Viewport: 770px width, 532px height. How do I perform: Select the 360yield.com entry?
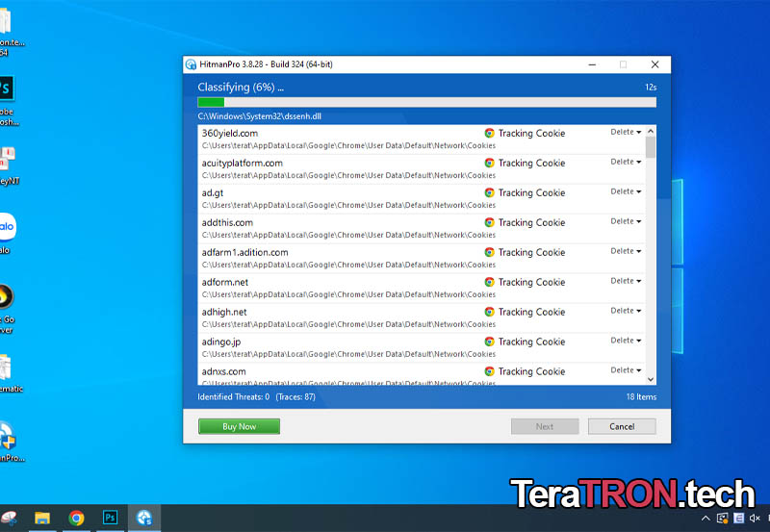tap(422, 139)
